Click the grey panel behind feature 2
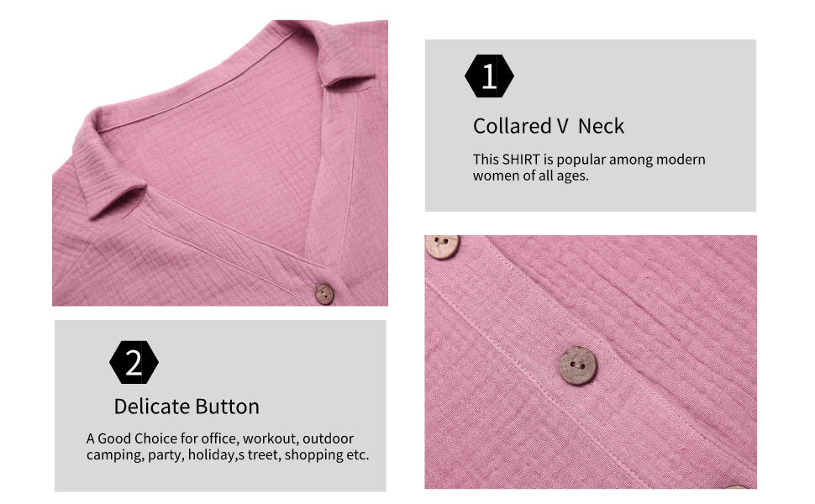This screenshot has width=815, height=504. pos(220,406)
